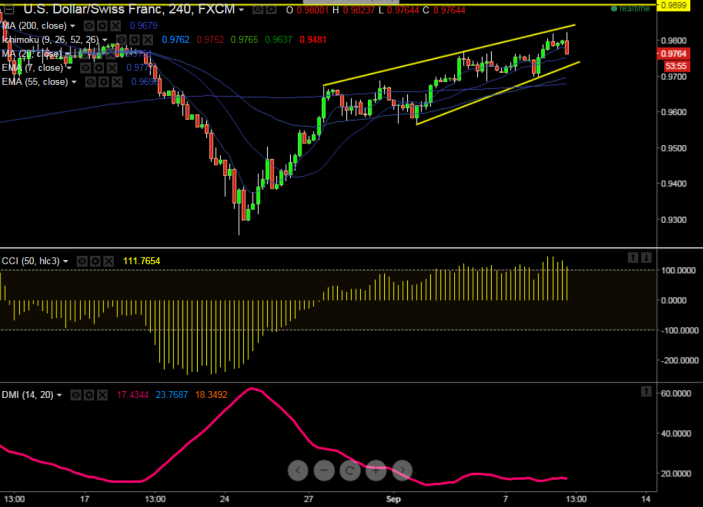Select the Ichimoku (9, 26, 52, 26) legend label
Image resolution: width=703 pixels, height=507 pixels.
pos(50,40)
